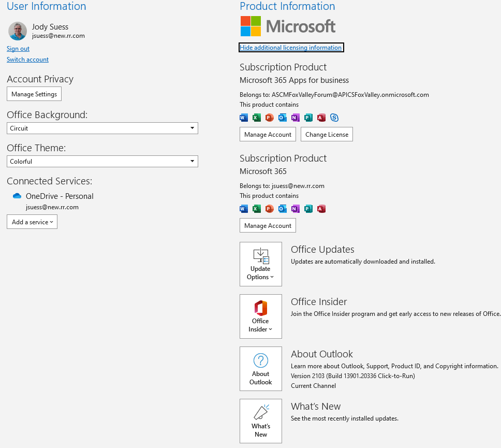Click the About Outlook button

pos(261,369)
